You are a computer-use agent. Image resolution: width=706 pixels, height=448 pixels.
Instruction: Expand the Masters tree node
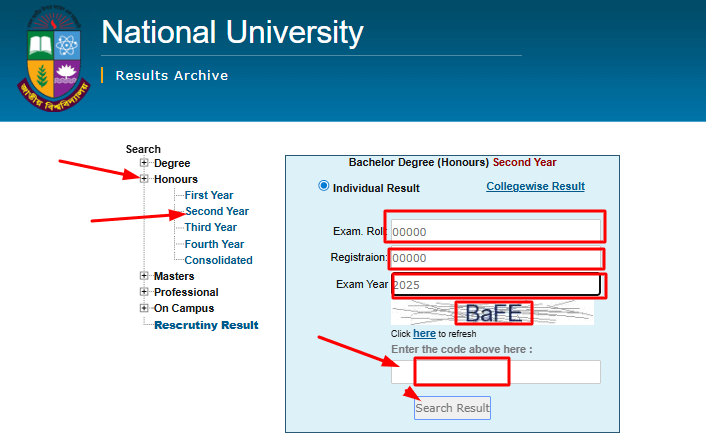(x=144, y=276)
